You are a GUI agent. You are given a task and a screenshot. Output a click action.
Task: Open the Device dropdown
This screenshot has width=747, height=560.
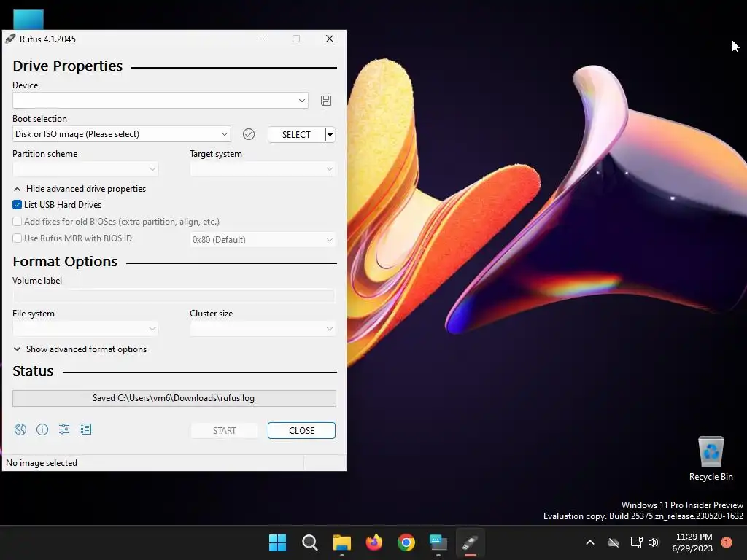pyautogui.click(x=160, y=101)
